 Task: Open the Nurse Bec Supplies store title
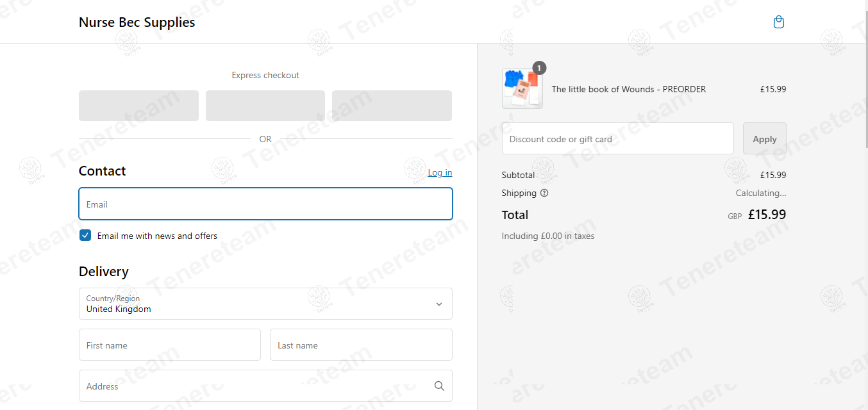click(x=137, y=22)
